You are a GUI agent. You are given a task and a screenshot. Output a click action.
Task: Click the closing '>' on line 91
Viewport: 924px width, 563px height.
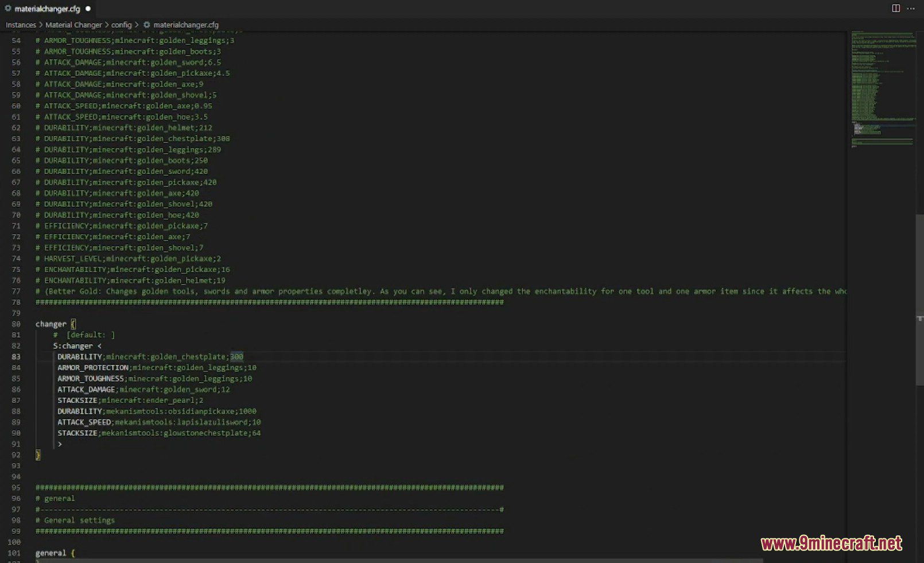(60, 444)
